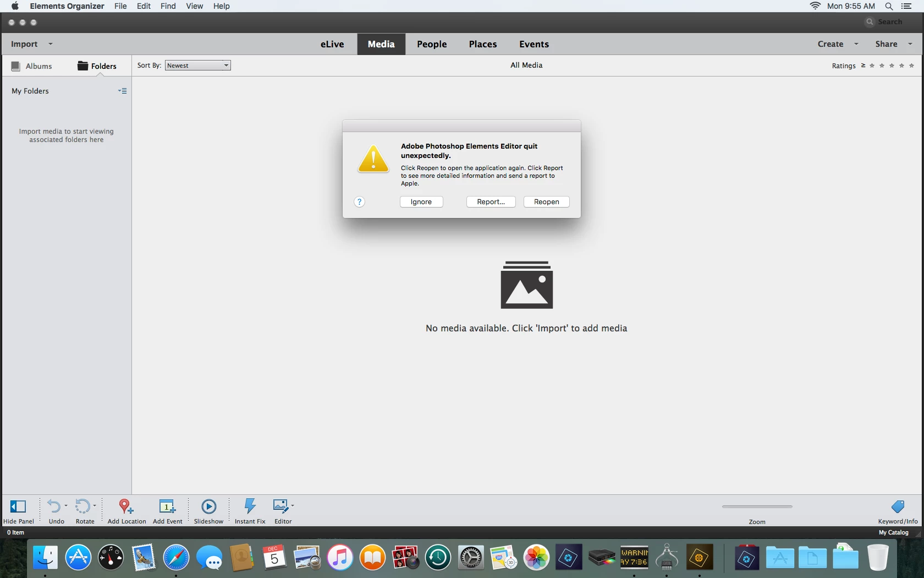Open iTunes from the dock

(340, 558)
